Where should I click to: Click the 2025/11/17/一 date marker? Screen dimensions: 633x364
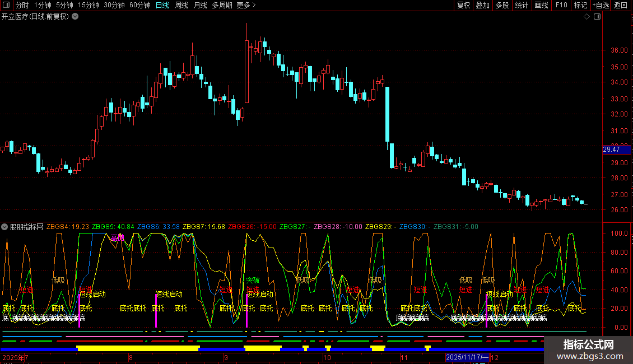pyautogui.click(x=467, y=357)
